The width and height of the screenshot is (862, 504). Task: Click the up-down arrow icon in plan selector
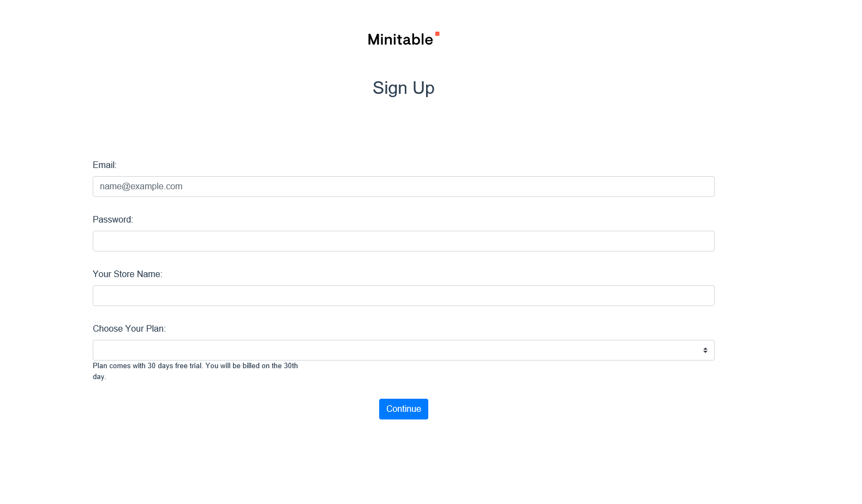[x=705, y=350]
